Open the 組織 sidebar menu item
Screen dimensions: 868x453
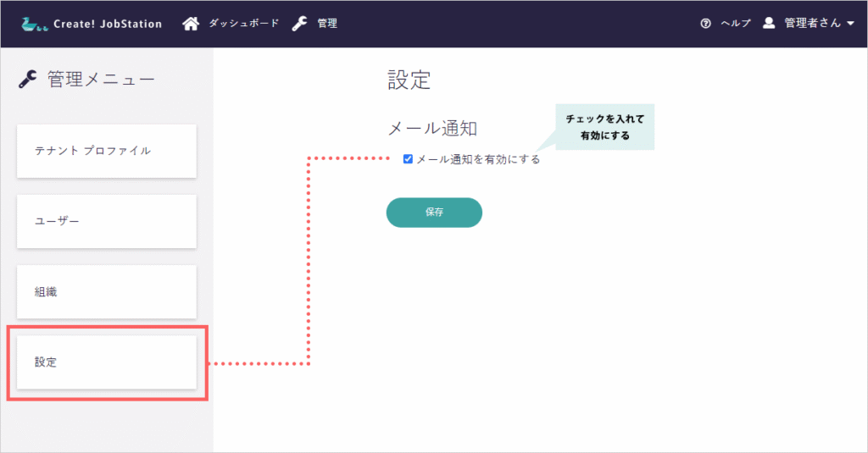(x=107, y=291)
